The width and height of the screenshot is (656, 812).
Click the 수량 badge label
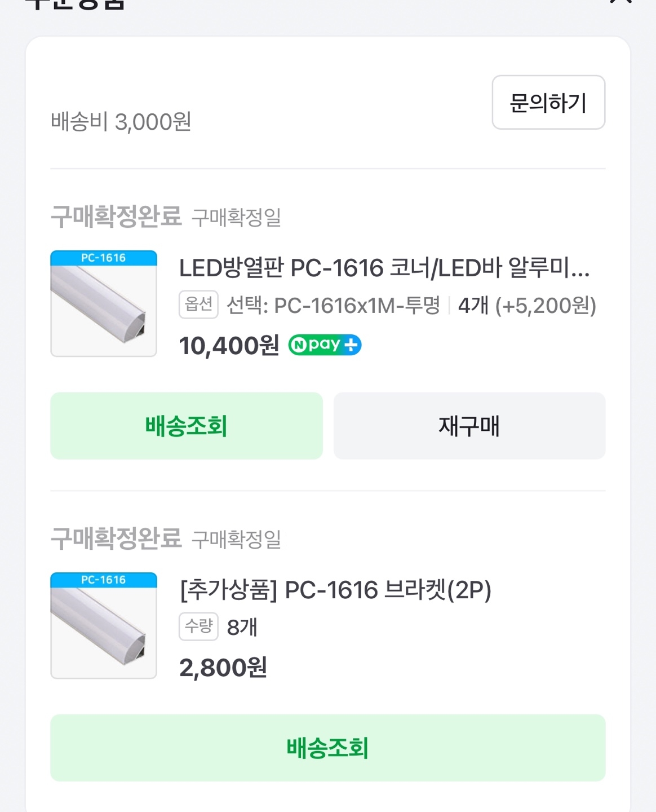pos(198,626)
